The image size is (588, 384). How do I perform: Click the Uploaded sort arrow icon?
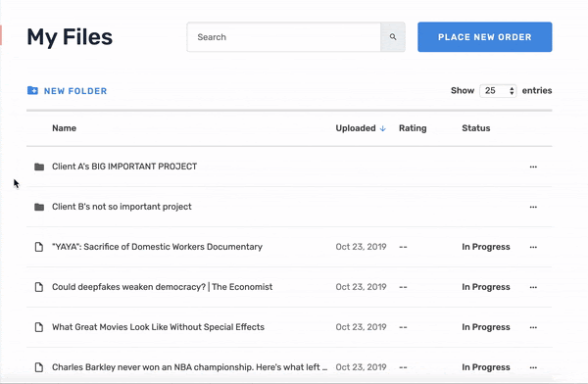[x=382, y=128]
